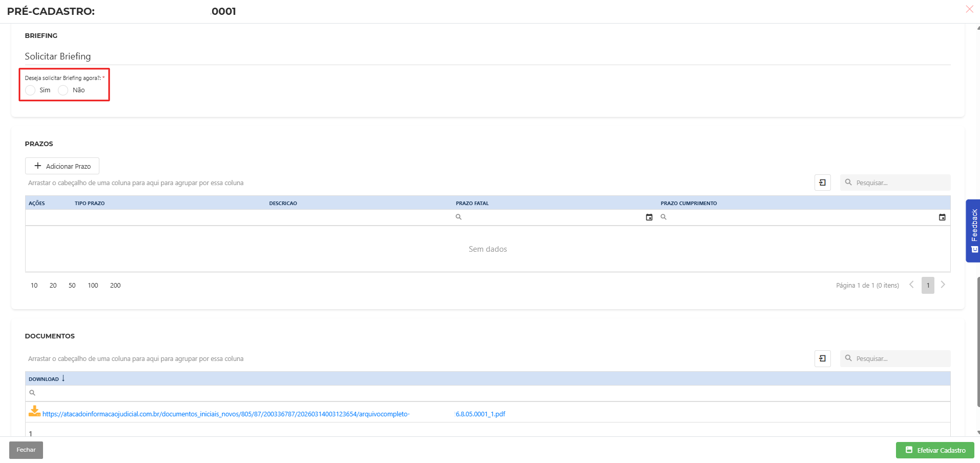The height and width of the screenshot is (463, 980).
Task: Select Não for solicitar Briefing
Action: point(63,90)
